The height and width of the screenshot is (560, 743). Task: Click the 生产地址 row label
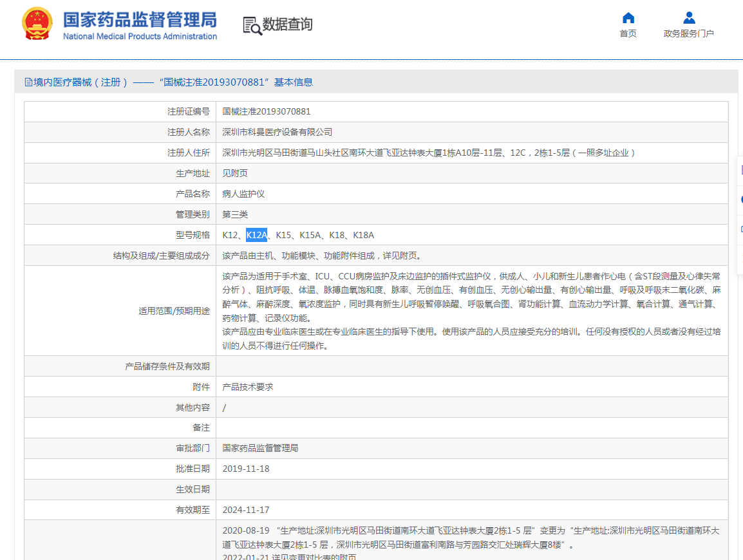pos(193,173)
